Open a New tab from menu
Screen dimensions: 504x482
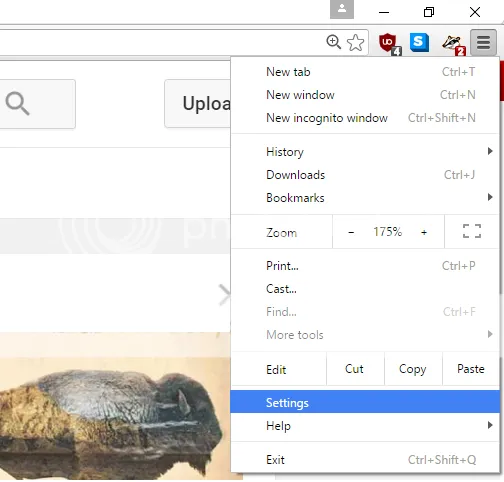[x=365, y=72]
